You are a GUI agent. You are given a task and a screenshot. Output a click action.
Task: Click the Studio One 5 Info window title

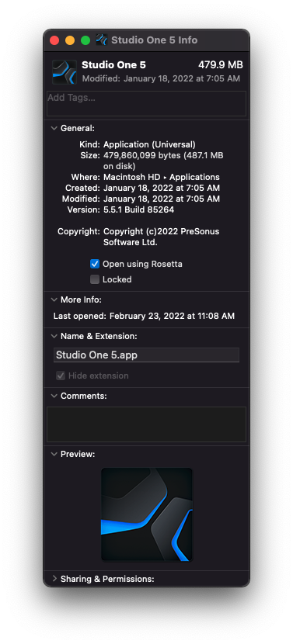pyautogui.click(x=155, y=40)
